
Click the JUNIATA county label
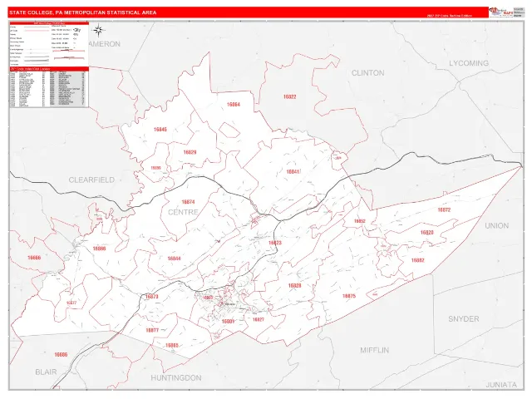pyautogui.click(x=501, y=385)
